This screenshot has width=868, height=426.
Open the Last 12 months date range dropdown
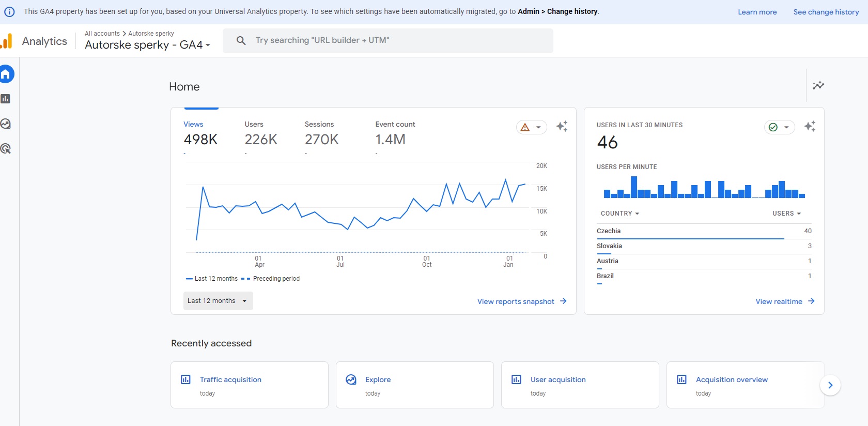click(218, 301)
